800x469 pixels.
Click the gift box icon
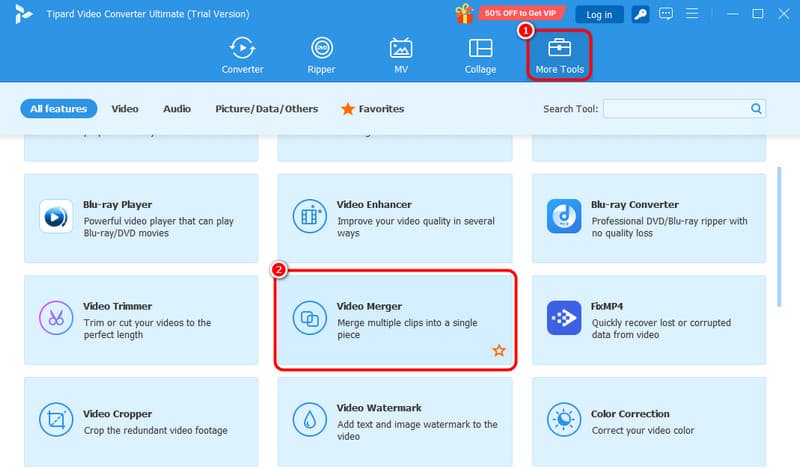[464, 14]
